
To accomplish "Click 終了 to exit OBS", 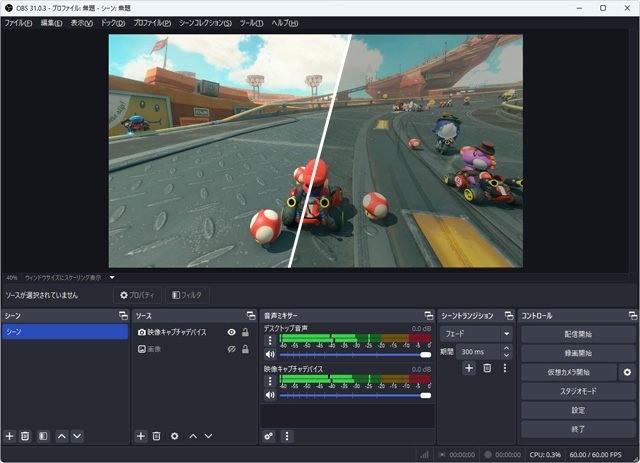I will click(x=578, y=429).
